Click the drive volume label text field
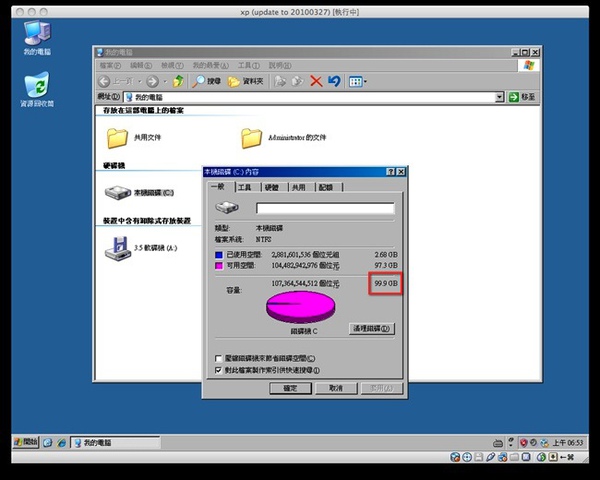This screenshot has height=480, width=600. pyautogui.click(x=325, y=208)
